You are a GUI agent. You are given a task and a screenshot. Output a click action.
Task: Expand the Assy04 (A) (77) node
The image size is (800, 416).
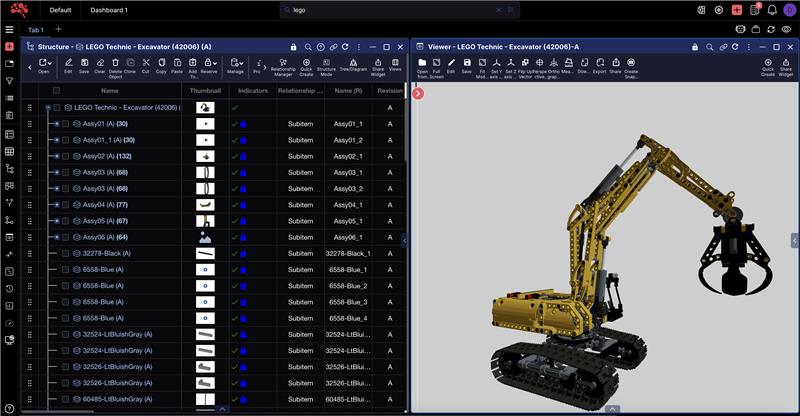pos(57,205)
